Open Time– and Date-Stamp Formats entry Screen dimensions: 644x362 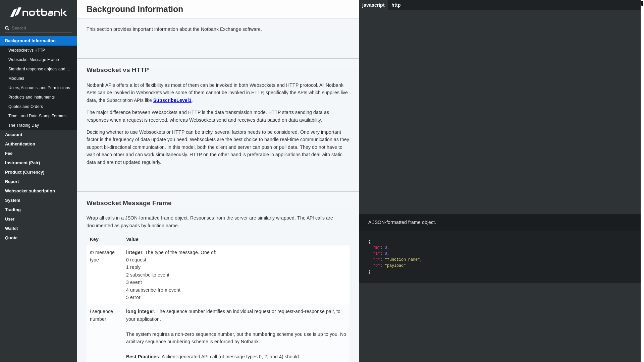39,116
